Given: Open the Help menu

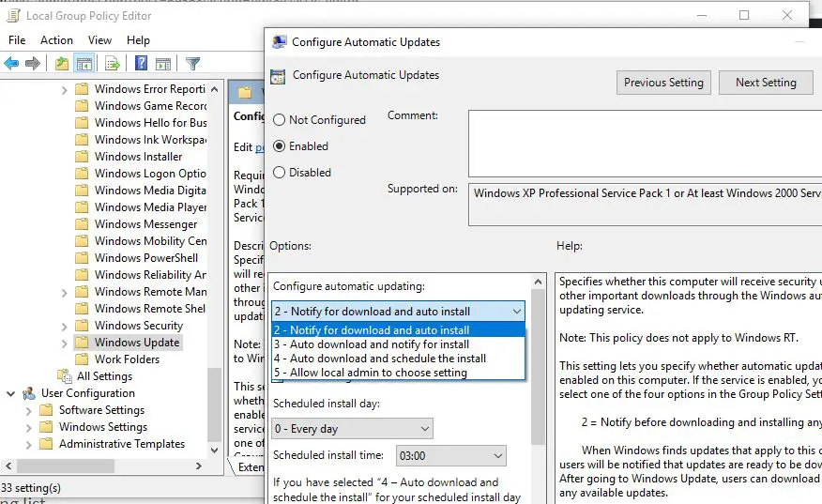Looking at the screenshot, I should click(x=138, y=39).
